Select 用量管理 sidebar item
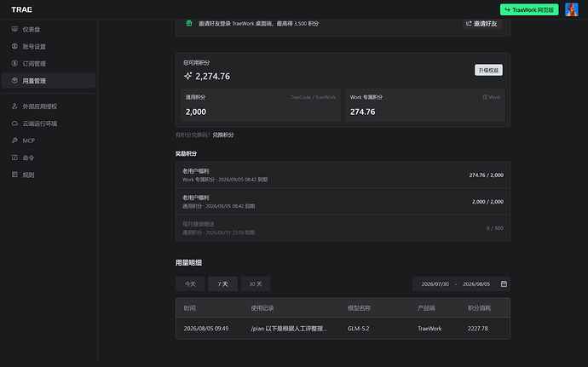The image size is (588, 367). pos(49,81)
